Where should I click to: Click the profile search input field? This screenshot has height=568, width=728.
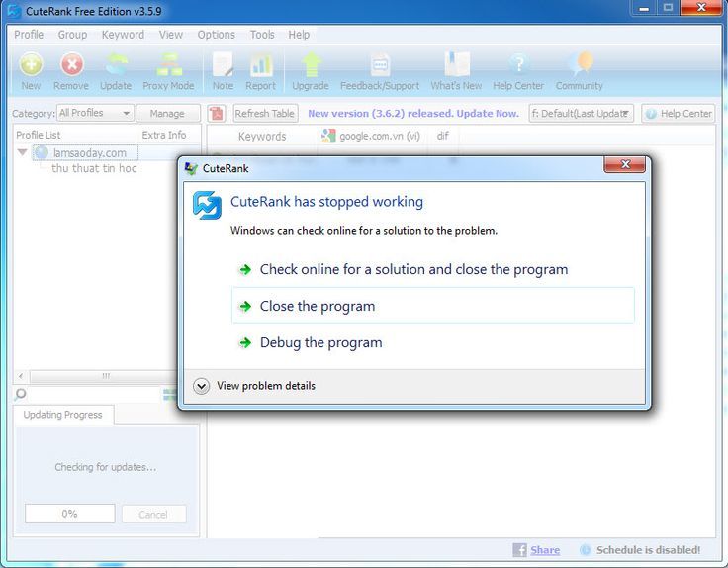pos(94,395)
